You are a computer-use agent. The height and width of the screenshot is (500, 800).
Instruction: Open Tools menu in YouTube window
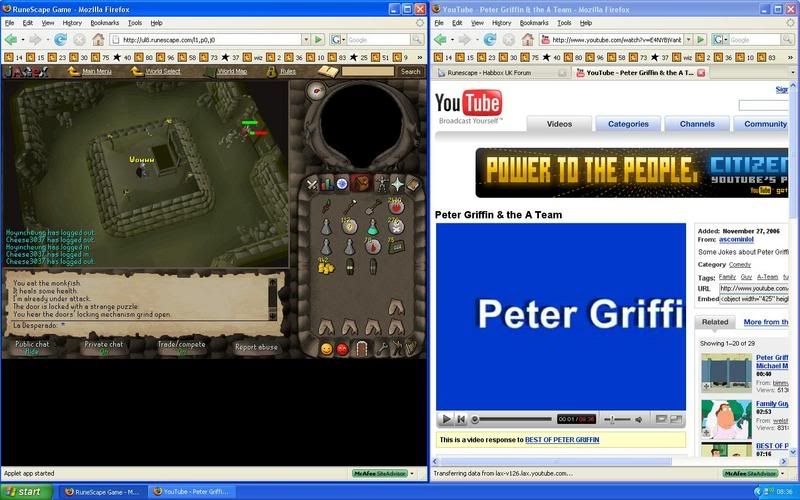(564, 23)
